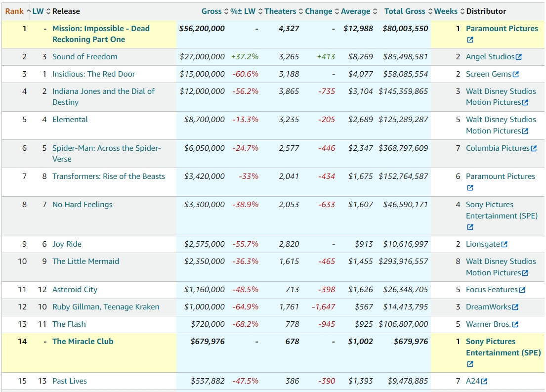The width and height of the screenshot is (546, 392).
Task: Open the Past Lives release link
Action: 70,381
